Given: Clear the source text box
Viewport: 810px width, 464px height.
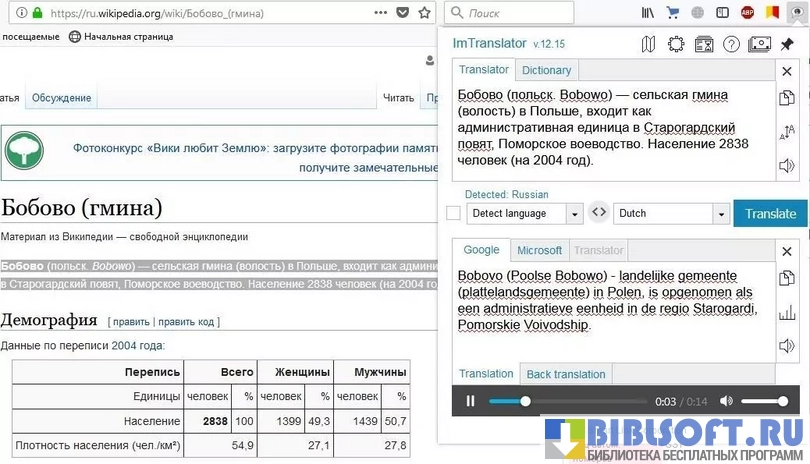Looking at the screenshot, I should (x=787, y=70).
